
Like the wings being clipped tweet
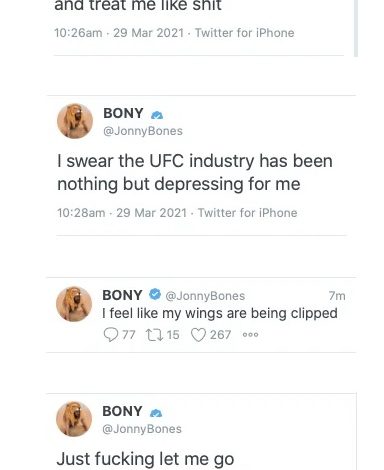[x=198, y=335]
